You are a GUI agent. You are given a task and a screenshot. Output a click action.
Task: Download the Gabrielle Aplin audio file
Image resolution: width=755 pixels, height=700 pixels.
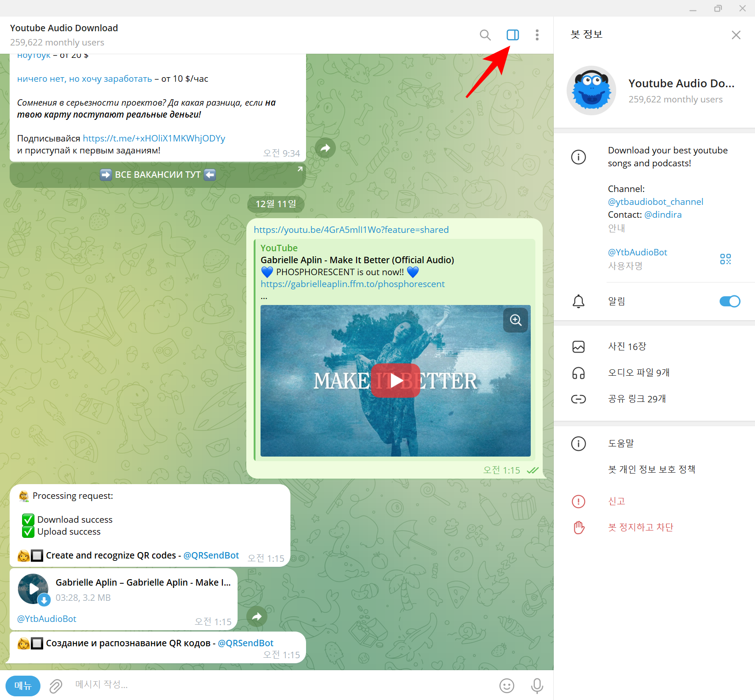pyautogui.click(x=44, y=599)
